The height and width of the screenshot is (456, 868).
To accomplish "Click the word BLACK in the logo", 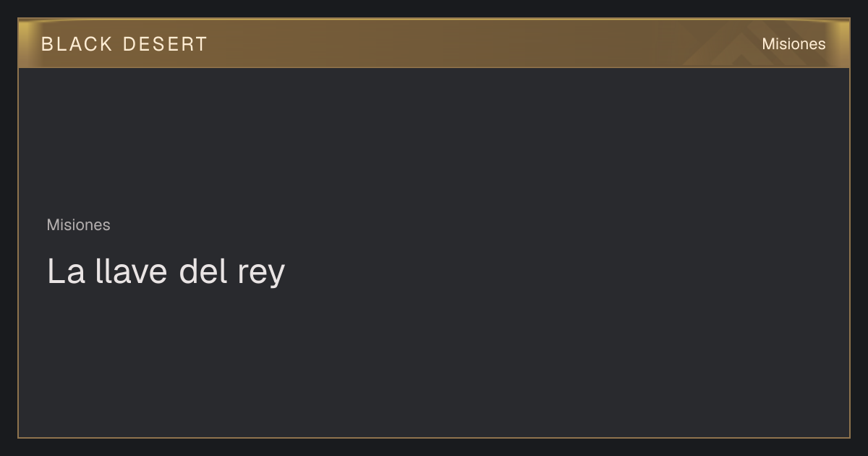I will pyautogui.click(x=77, y=44).
